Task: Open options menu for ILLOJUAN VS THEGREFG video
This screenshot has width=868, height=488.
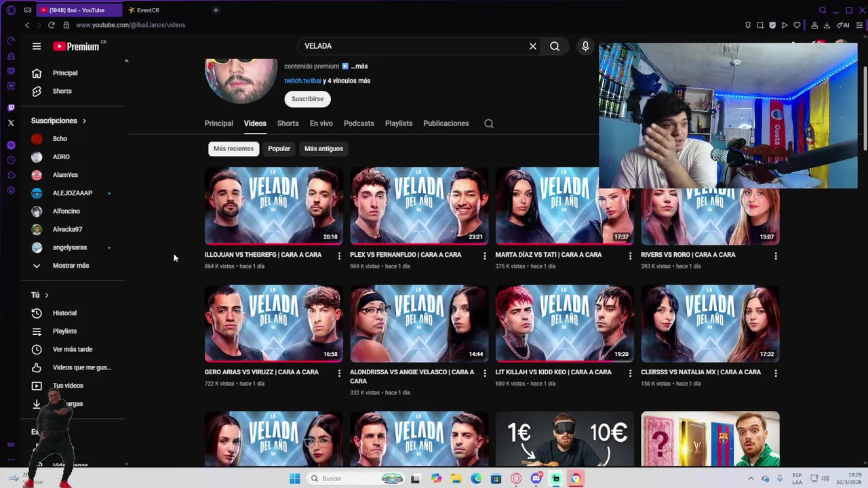Action: point(339,256)
